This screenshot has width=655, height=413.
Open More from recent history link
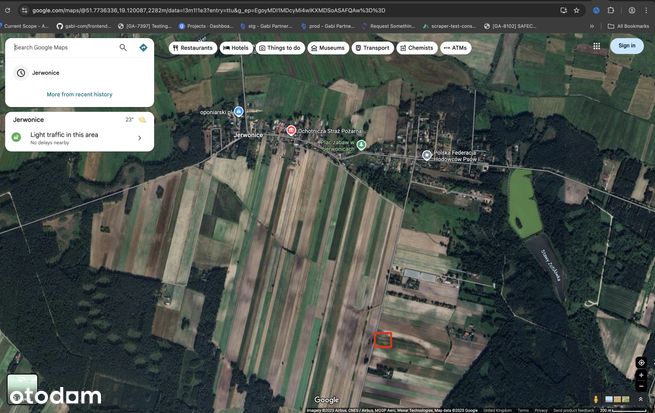pyautogui.click(x=79, y=94)
